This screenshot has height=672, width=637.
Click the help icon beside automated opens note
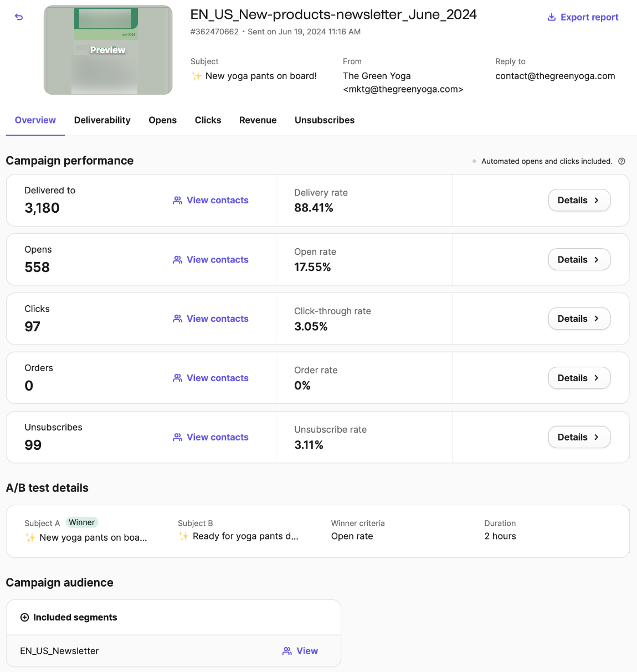(x=621, y=161)
